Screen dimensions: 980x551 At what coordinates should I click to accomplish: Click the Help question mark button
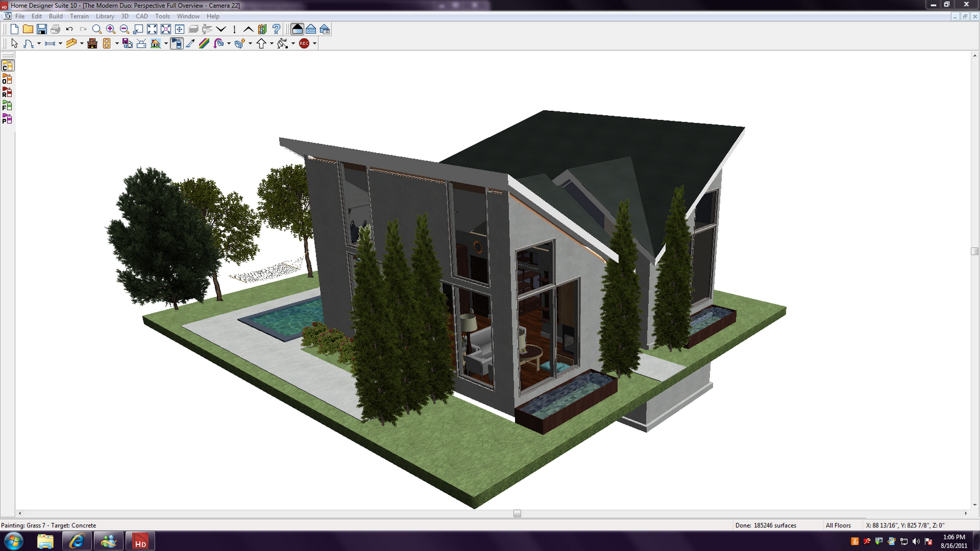coord(276,28)
